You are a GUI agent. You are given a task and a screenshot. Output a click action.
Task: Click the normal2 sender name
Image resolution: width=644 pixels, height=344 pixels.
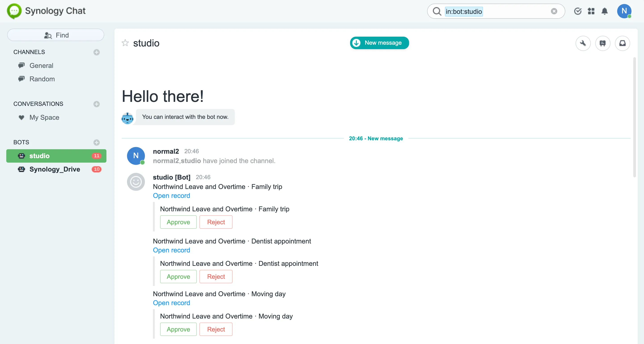tap(166, 151)
